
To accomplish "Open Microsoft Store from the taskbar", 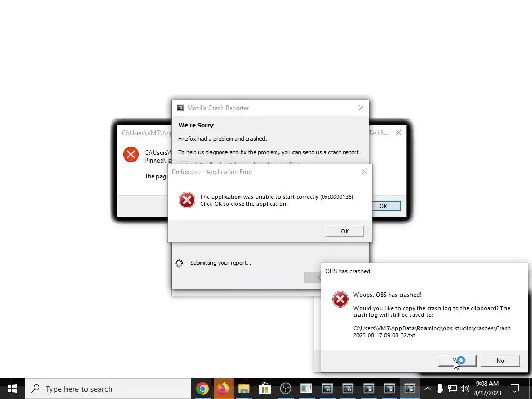I will tap(264, 389).
